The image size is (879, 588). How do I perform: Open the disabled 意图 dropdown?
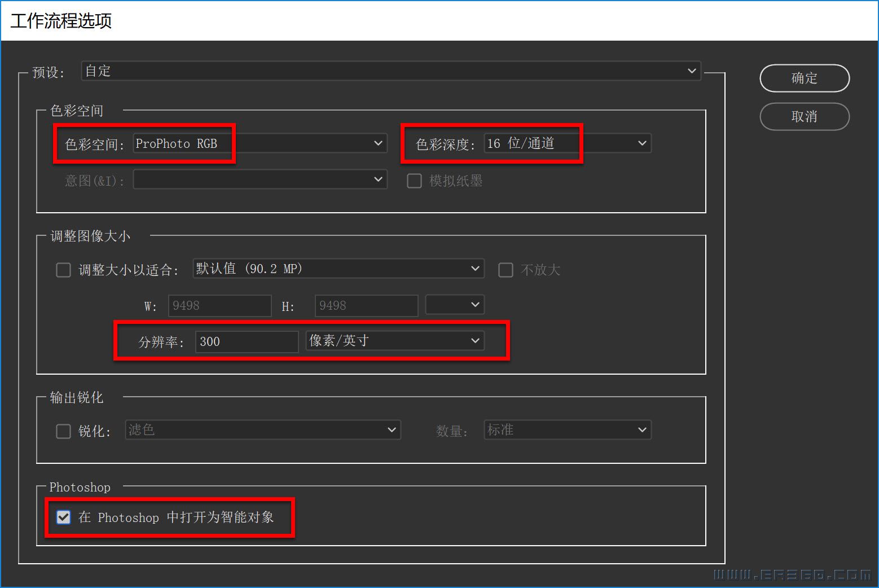click(260, 179)
